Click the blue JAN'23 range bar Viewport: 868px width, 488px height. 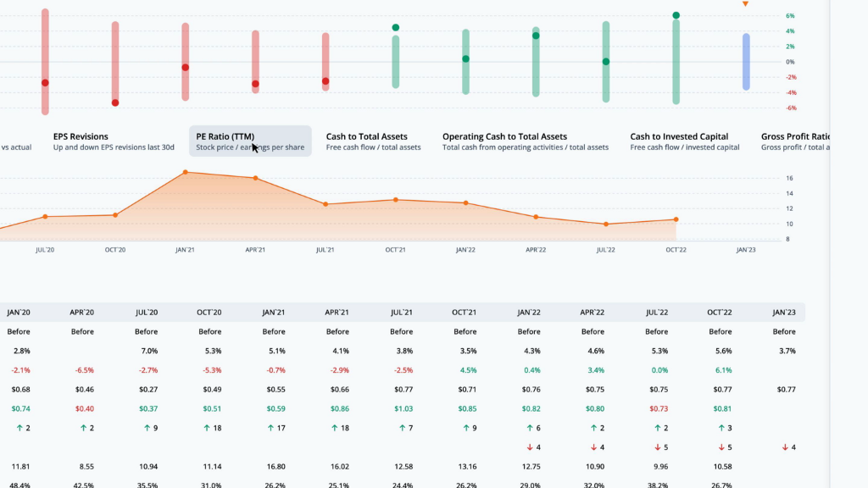[x=746, y=62]
